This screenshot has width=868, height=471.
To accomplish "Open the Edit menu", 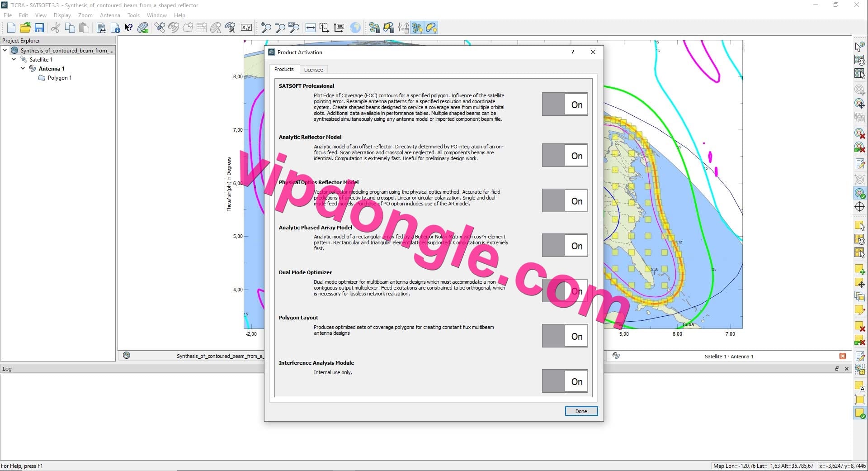I will (24, 15).
